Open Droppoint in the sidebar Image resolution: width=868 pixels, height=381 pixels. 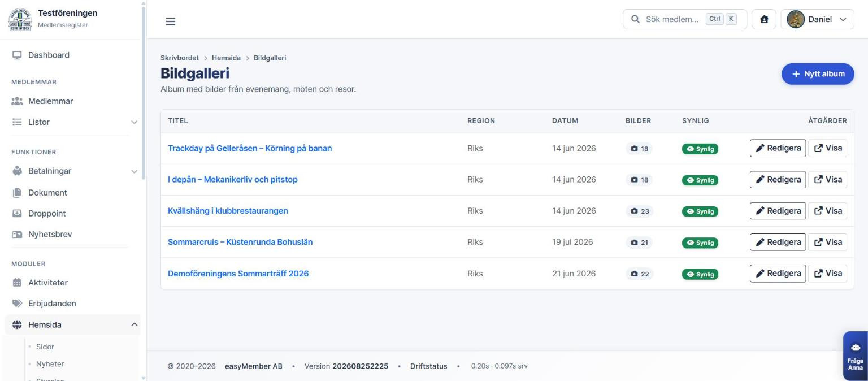coord(47,214)
